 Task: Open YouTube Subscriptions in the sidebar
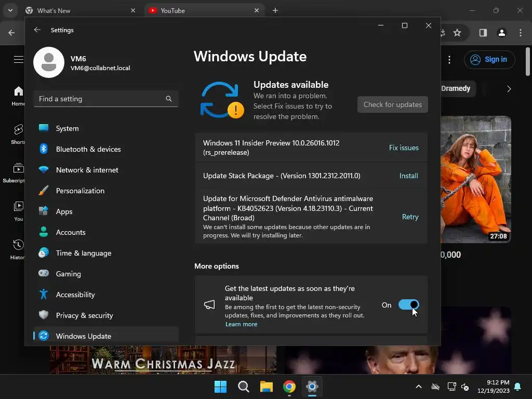pyautogui.click(x=14, y=172)
